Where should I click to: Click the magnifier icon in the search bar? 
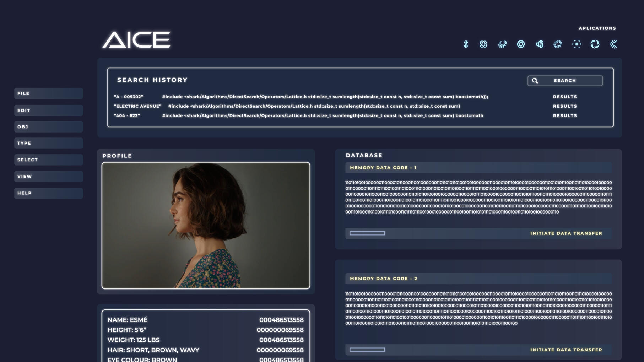click(x=535, y=81)
